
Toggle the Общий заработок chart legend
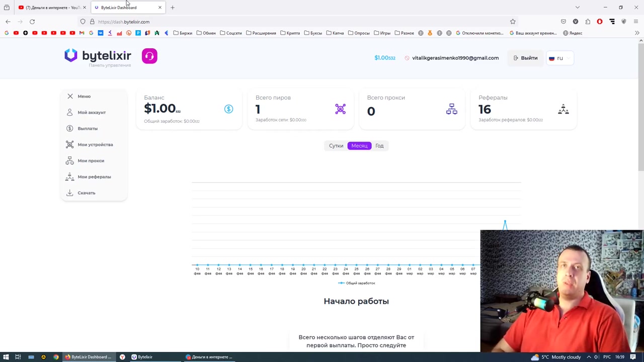pos(357,283)
